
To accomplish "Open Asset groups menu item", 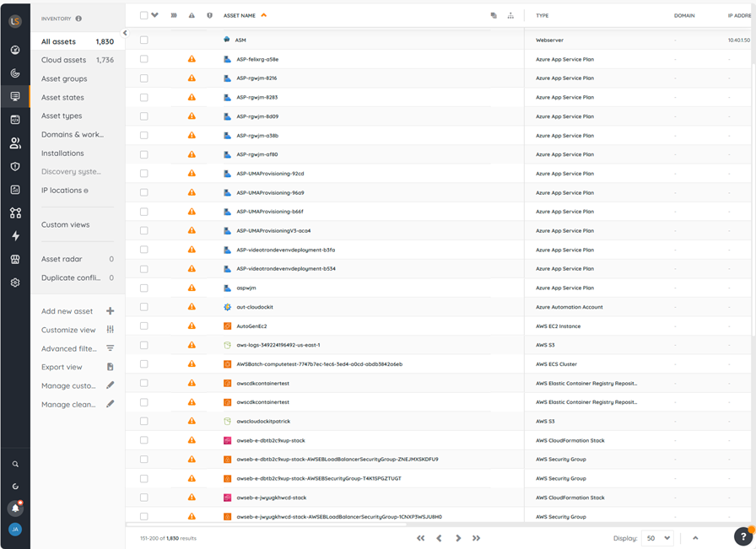I will click(x=64, y=78).
